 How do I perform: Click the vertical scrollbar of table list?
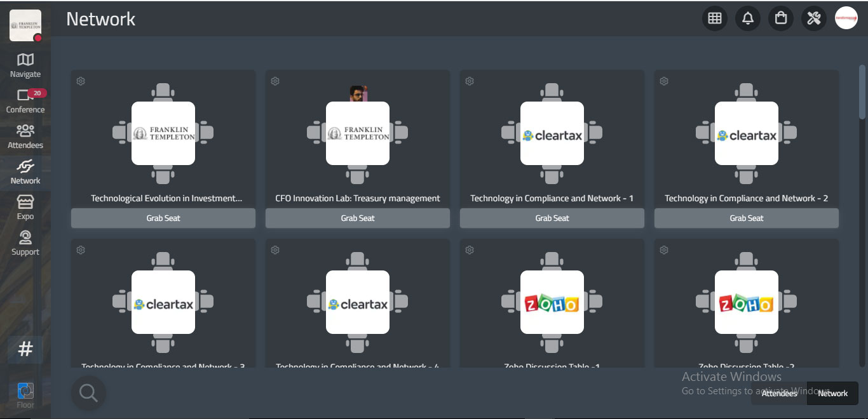click(x=862, y=91)
